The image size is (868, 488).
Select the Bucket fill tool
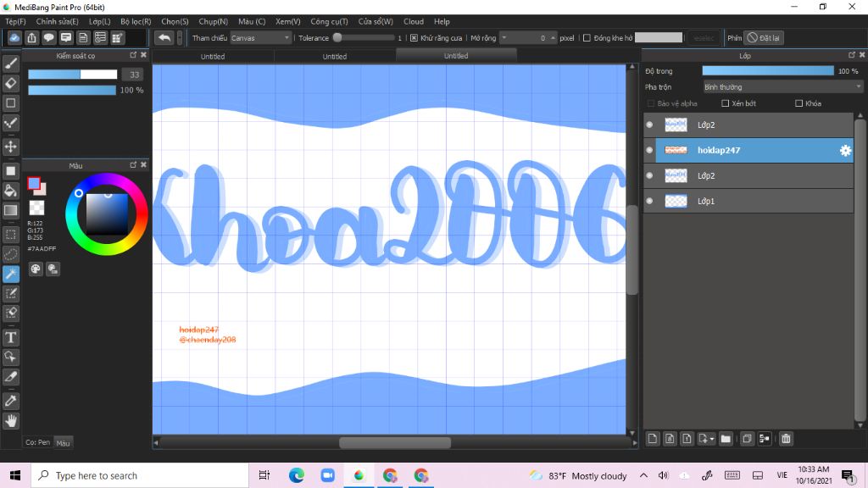point(10,191)
